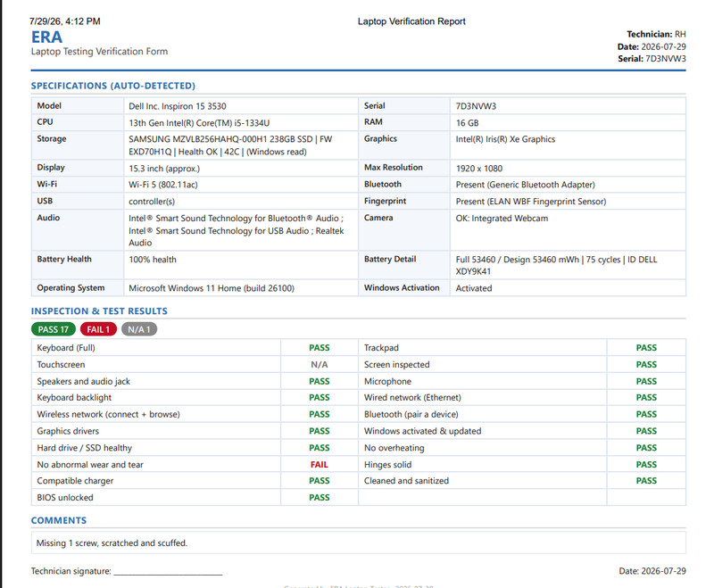Click the PASS result for Microphone
Image resolution: width=714 pixels, height=588 pixels.
[x=646, y=381]
